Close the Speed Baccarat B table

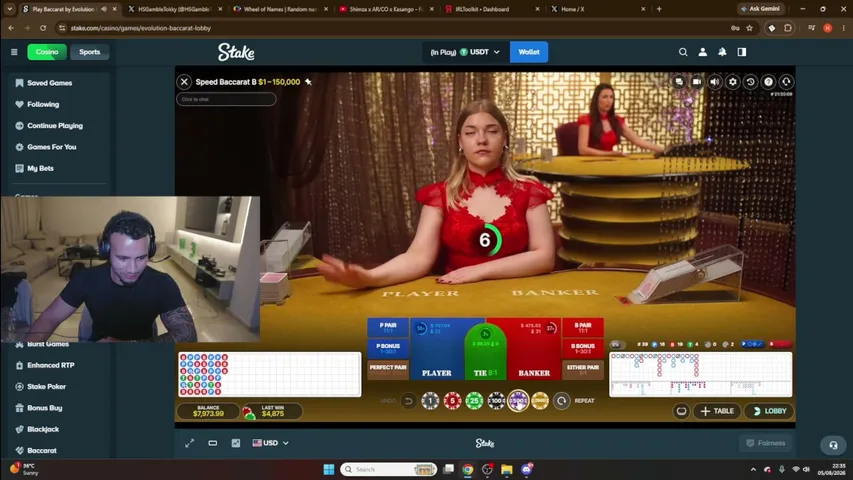[184, 82]
